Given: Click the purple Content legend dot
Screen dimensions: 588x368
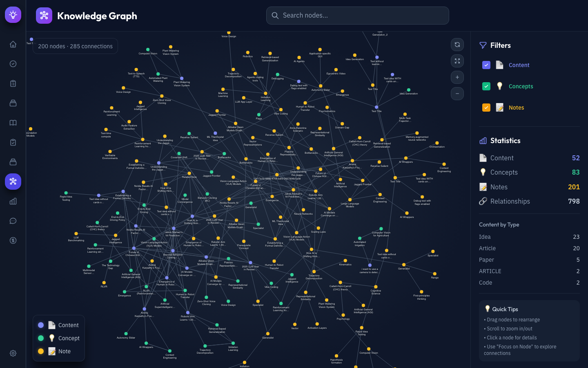Looking at the screenshot, I should pos(41,325).
